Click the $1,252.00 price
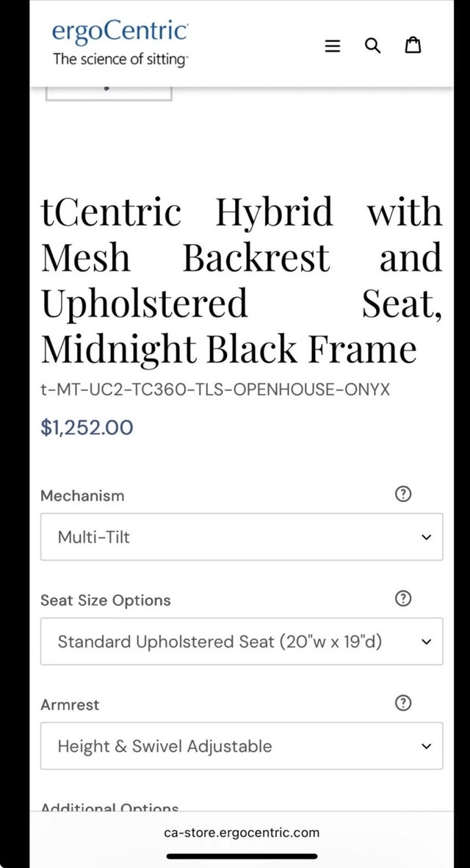Viewport: 470px width, 868px height. [87, 428]
